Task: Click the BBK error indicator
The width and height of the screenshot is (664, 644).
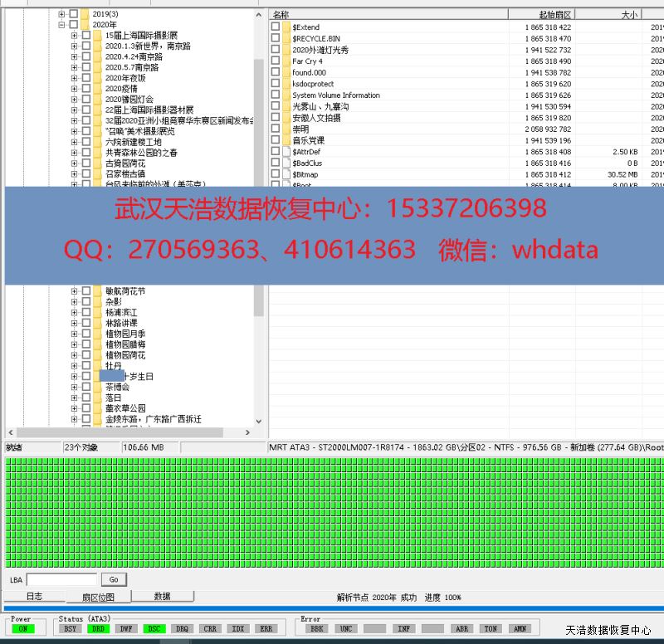Action: (x=316, y=628)
